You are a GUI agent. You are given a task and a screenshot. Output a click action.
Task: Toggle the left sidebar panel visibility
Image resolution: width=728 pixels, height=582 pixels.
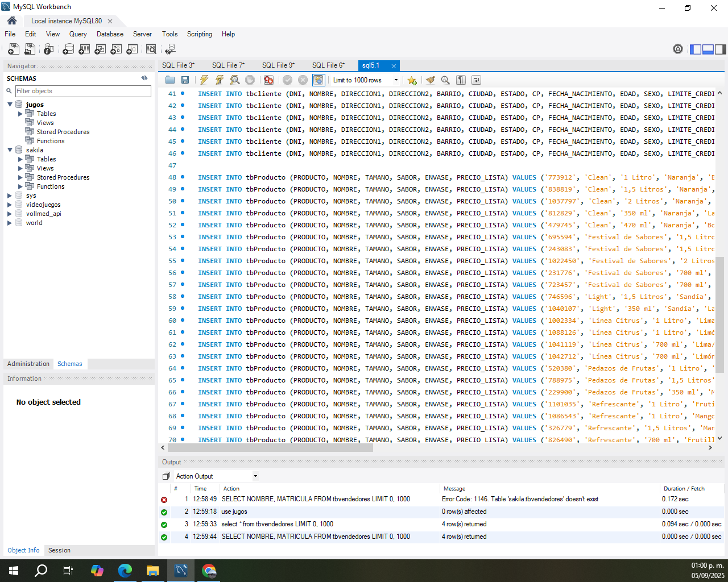tap(696, 49)
